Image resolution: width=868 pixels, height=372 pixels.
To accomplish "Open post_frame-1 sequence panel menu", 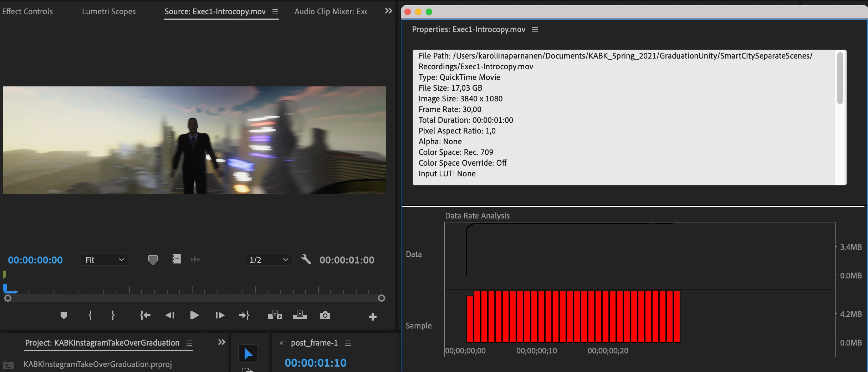I will [348, 343].
